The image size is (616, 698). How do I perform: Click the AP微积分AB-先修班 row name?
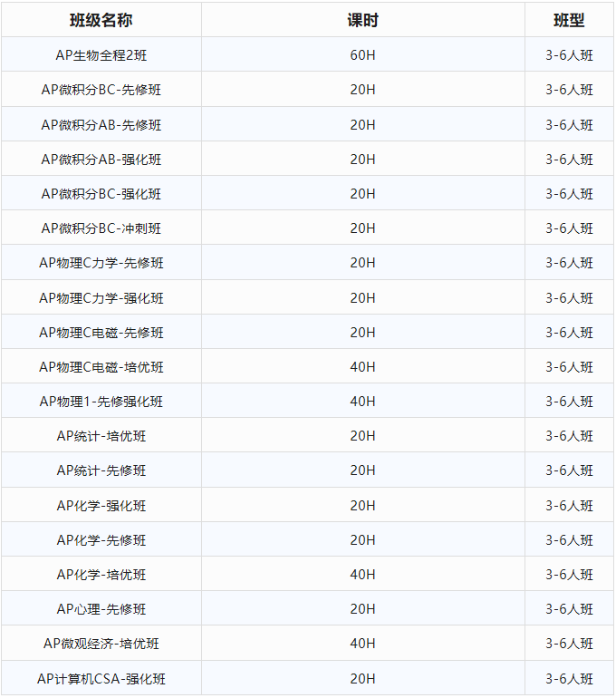pyautogui.click(x=101, y=124)
